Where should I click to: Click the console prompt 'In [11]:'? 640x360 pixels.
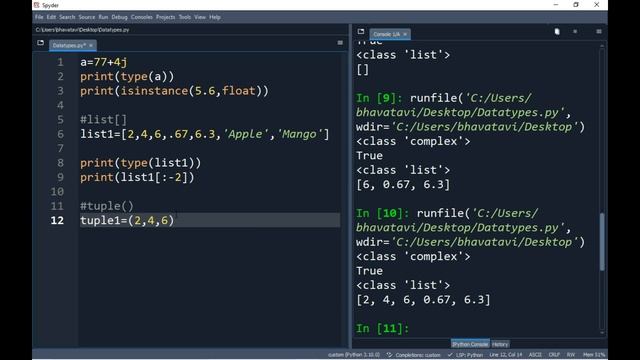pos(382,328)
